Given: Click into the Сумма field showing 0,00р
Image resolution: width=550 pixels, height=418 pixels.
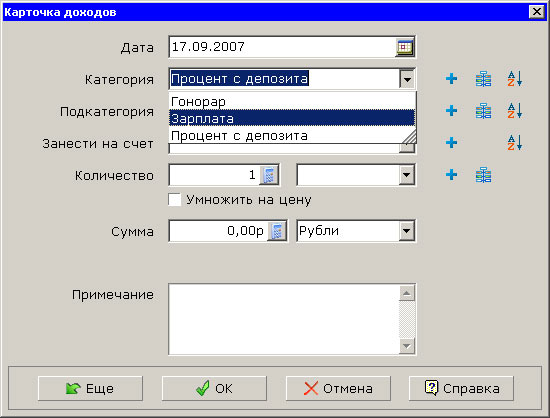Looking at the screenshot, I should [219, 231].
